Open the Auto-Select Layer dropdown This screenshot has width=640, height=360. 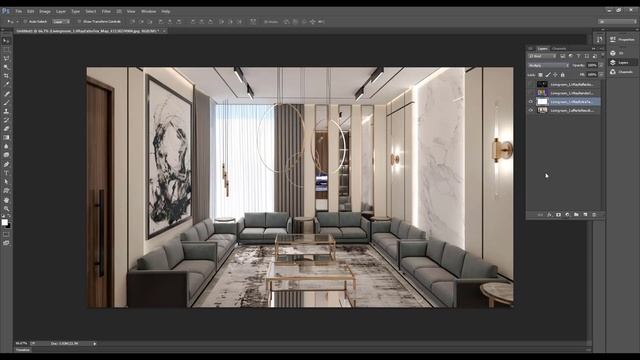click(x=61, y=22)
